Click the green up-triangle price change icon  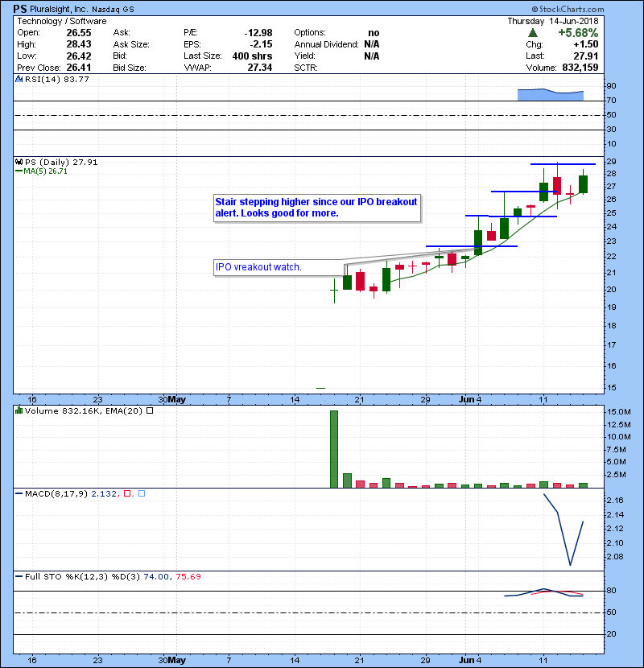point(533,33)
